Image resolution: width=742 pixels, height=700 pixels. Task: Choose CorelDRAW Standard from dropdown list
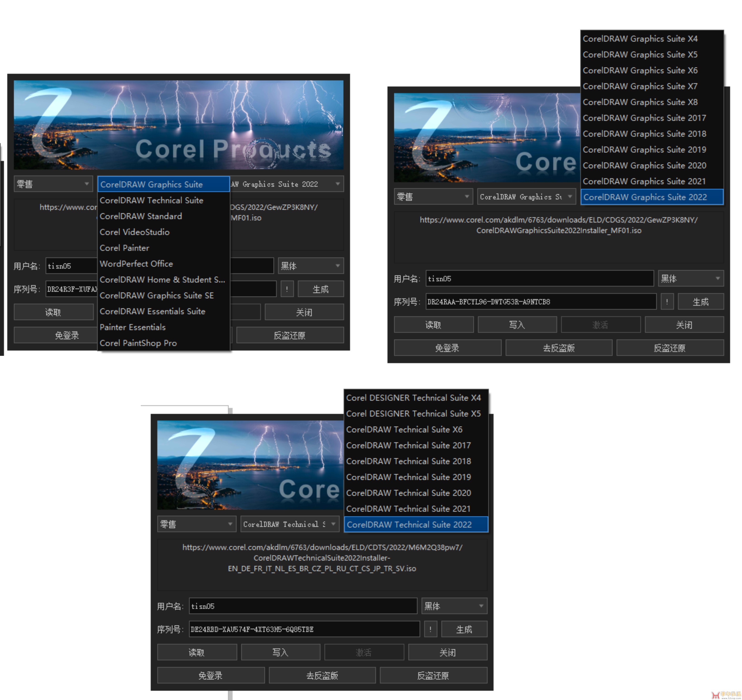pyautogui.click(x=163, y=216)
